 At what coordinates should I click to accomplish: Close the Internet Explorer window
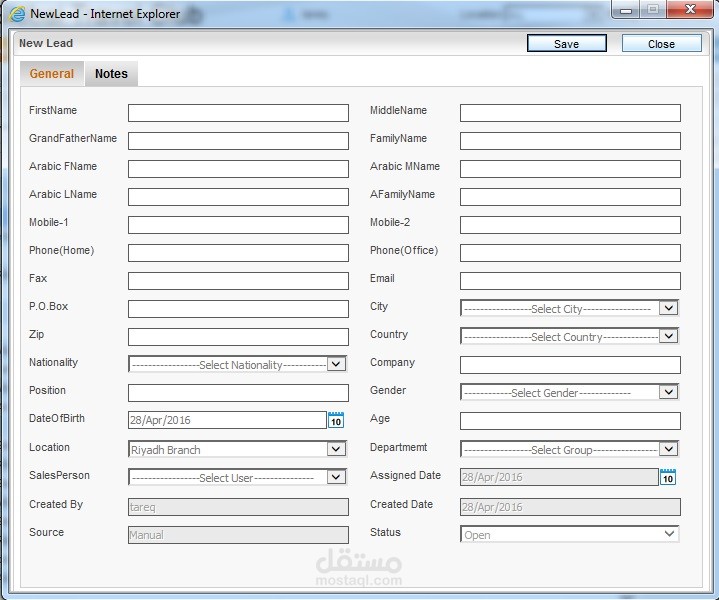click(x=690, y=10)
